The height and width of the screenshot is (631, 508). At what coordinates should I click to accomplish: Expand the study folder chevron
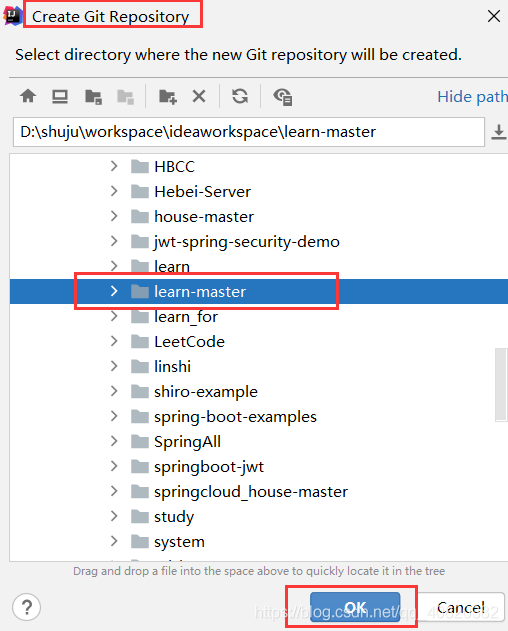click(x=114, y=516)
